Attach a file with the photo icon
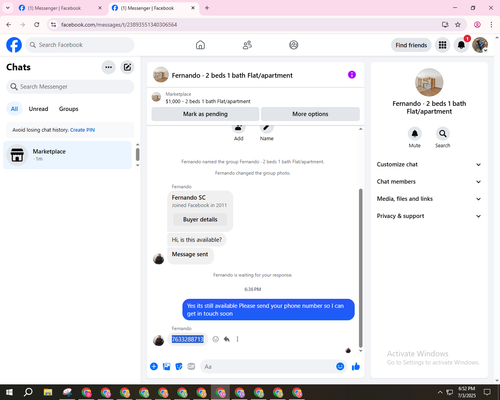Viewport: 500px width, 400px height. point(166,367)
